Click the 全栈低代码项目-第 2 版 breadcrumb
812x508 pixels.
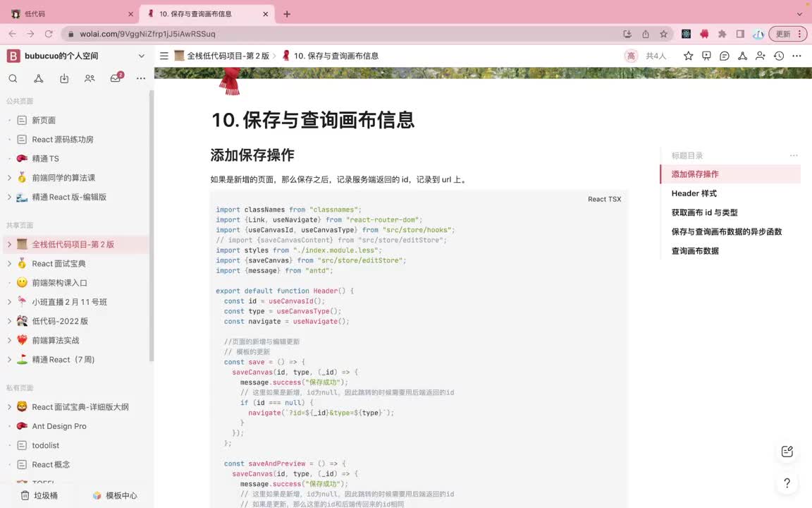click(222, 56)
